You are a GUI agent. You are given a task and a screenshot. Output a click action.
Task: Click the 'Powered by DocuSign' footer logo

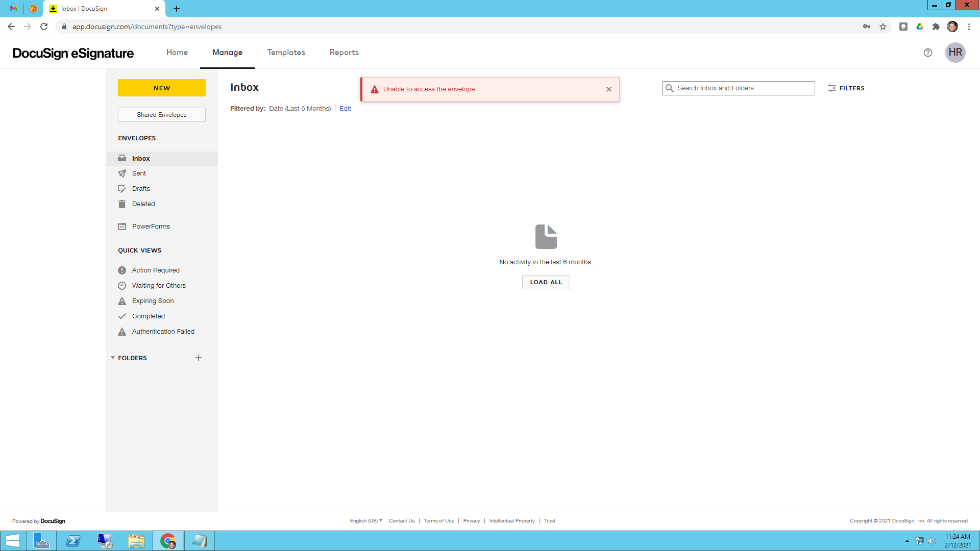(39, 521)
